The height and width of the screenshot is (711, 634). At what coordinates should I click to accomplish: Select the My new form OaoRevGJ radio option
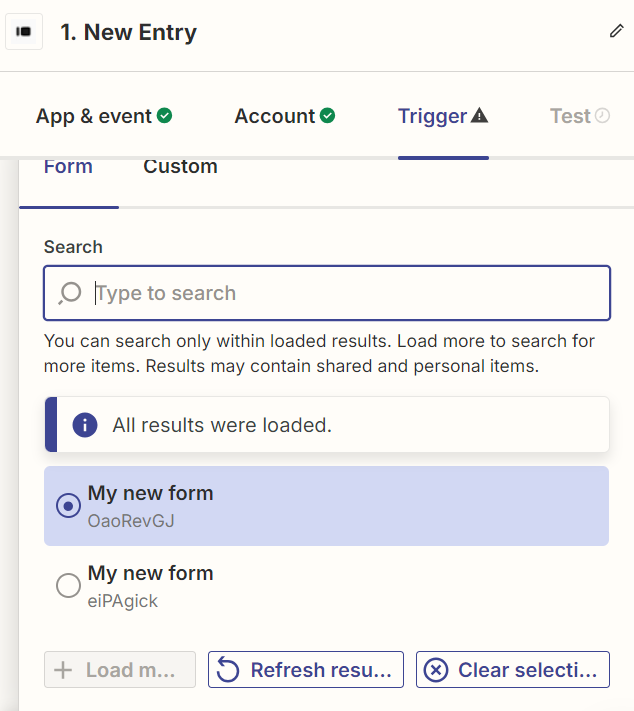pyautogui.click(x=68, y=506)
